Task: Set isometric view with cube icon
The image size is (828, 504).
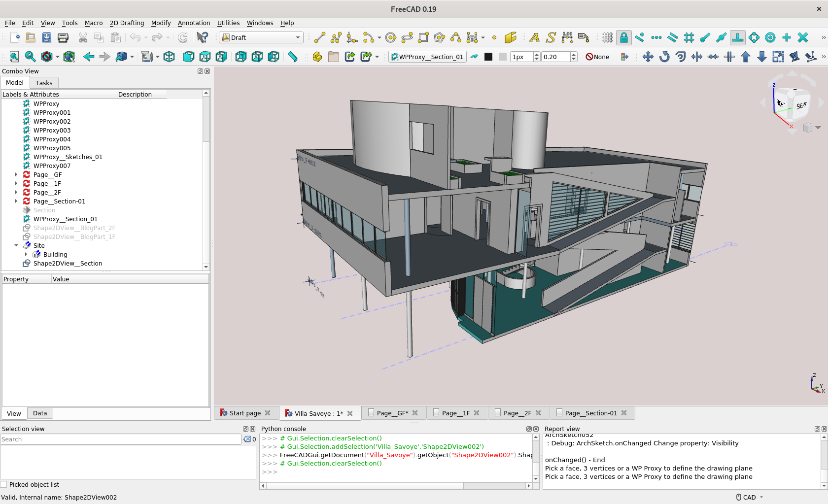Action: (x=169, y=57)
